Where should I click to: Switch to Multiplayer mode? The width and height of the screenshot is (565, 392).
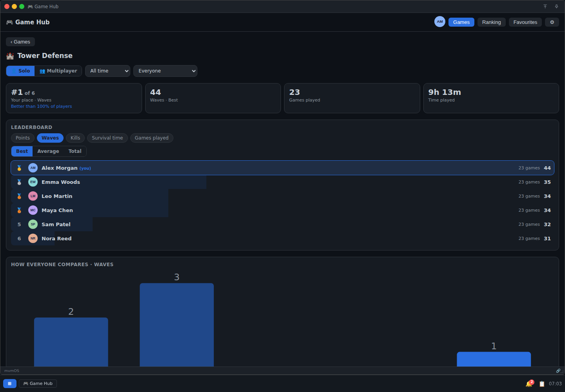(58, 71)
